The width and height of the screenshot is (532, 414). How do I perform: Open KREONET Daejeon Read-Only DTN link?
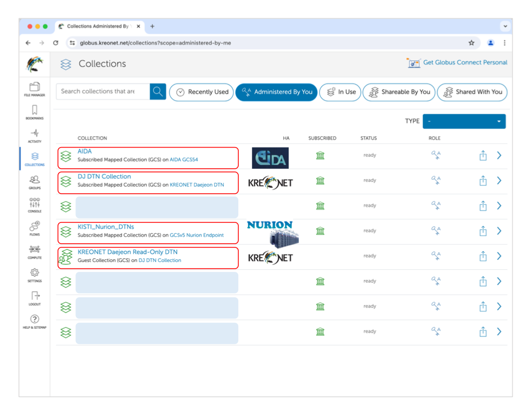tap(128, 252)
